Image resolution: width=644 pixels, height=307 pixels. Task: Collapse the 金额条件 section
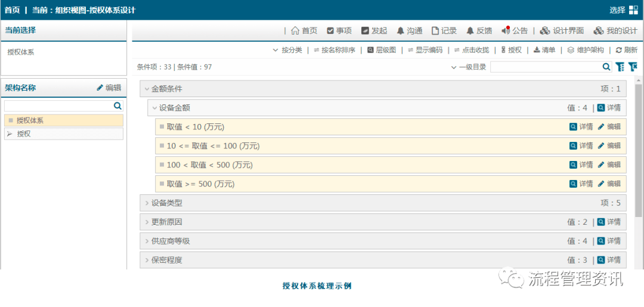tap(383, 89)
